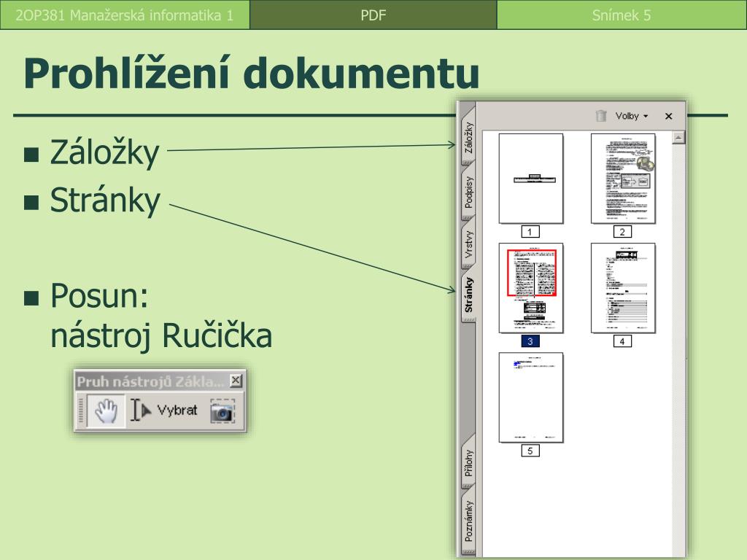Open the Volby options dropdown
The height and width of the screenshot is (560, 747).
click(x=631, y=116)
